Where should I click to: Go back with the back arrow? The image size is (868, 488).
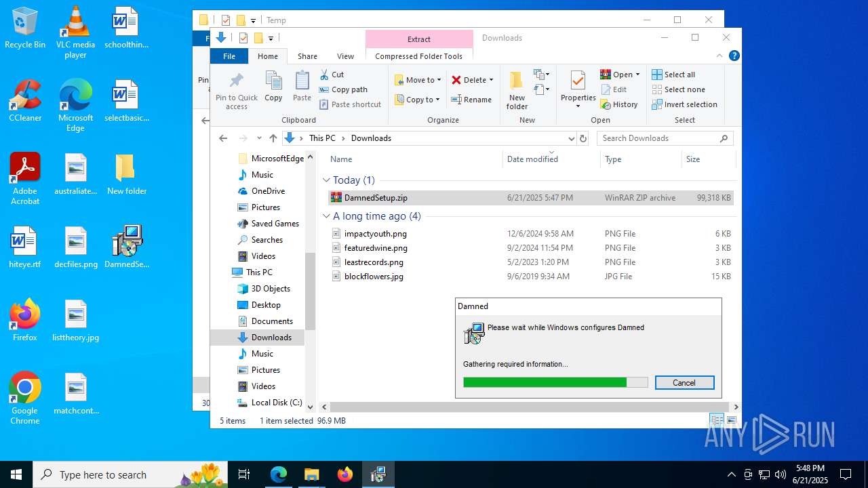(x=223, y=138)
